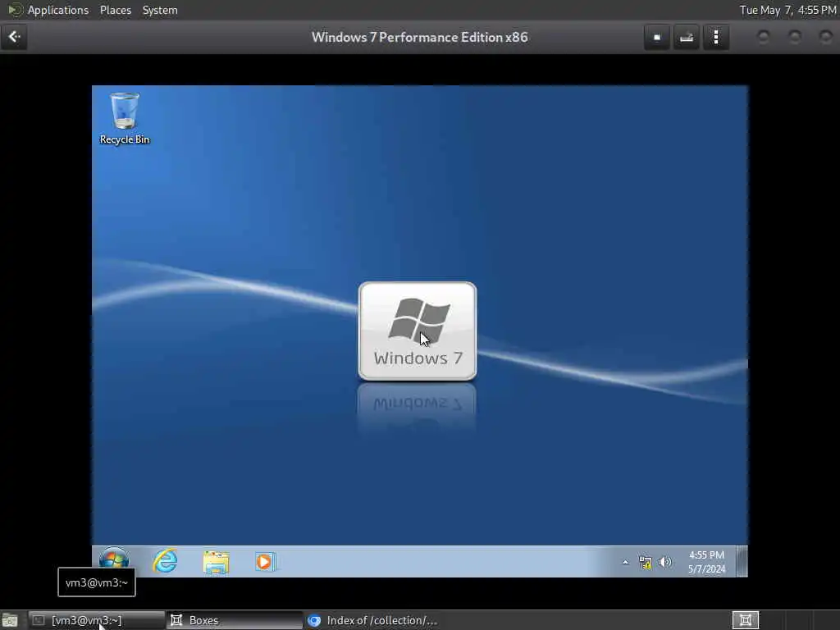840x630 pixels.
Task: Click the fullscreen button in Boxes header
Action: tap(657, 37)
